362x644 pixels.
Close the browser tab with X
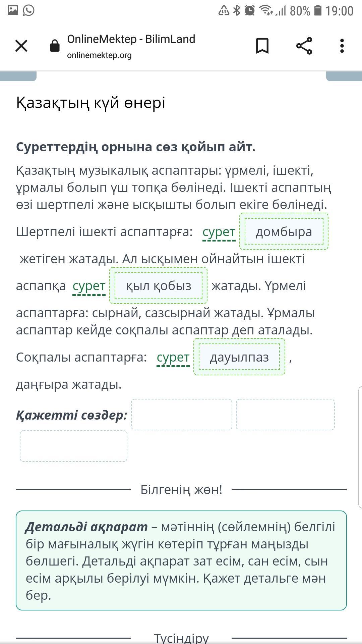pyautogui.click(x=21, y=46)
